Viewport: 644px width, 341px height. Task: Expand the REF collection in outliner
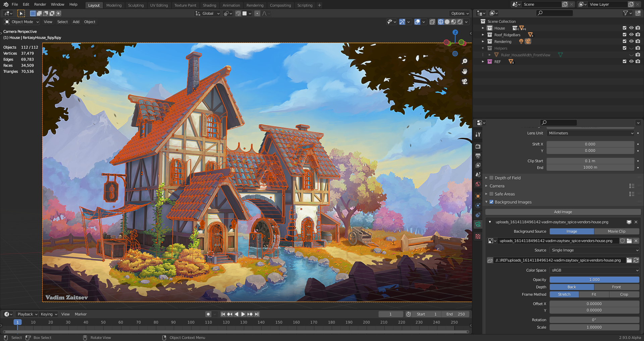tap(483, 62)
